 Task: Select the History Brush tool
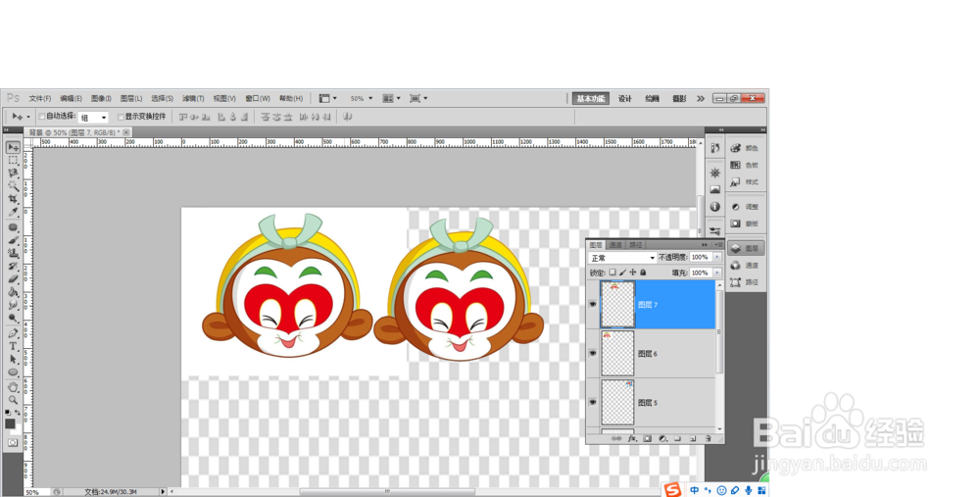(13, 267)
